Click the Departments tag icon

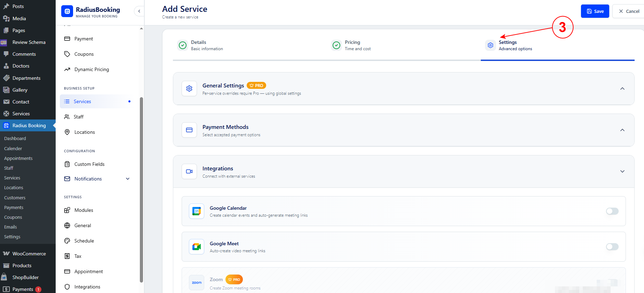point(6,78)
